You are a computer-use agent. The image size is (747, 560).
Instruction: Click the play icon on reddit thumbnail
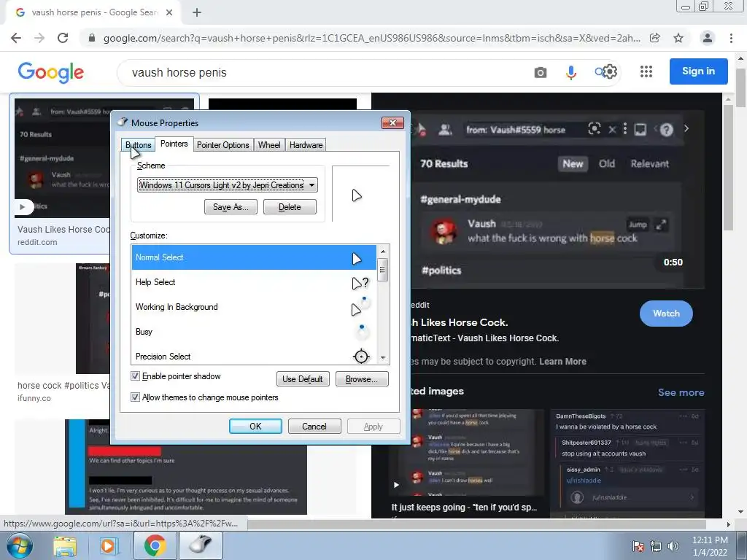click(x=22, y=206)
